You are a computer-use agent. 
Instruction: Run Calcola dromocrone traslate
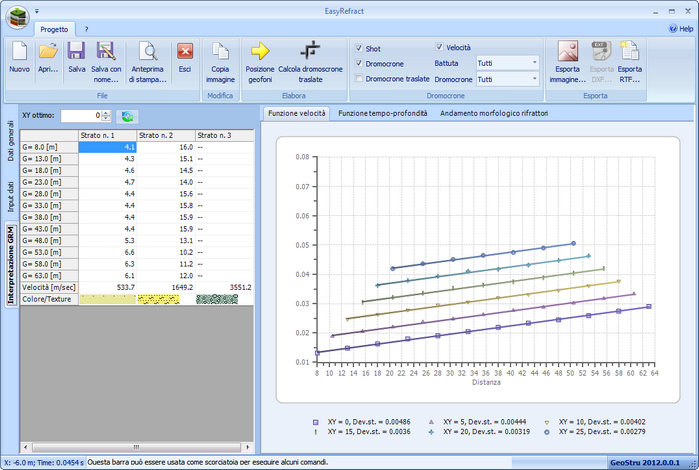click(310, 50)
